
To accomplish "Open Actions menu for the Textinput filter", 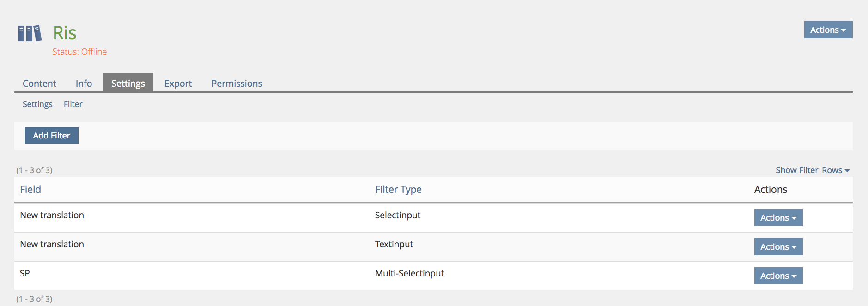I will (778, 247).
